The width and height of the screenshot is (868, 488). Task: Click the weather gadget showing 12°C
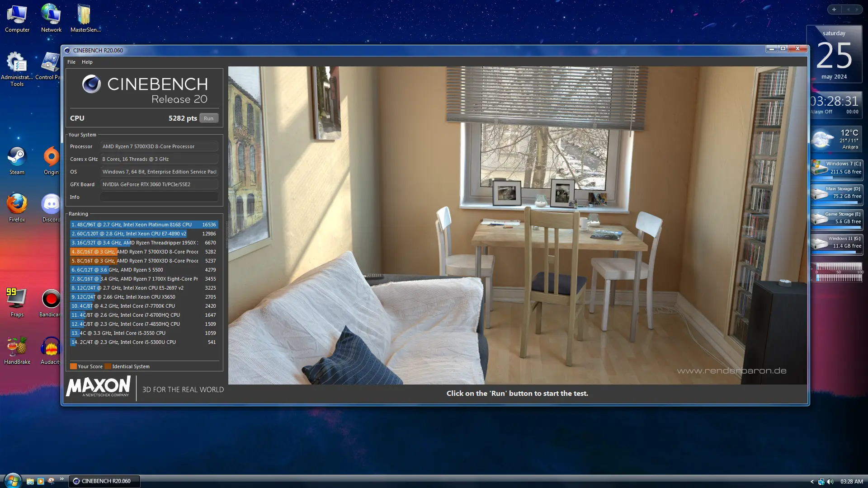[x=836, y=140]
